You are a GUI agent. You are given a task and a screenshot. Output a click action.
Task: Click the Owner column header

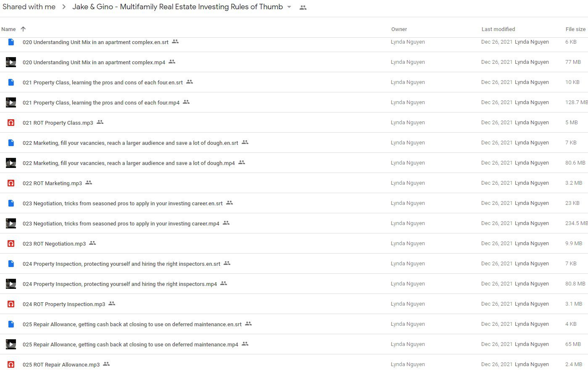399,29
